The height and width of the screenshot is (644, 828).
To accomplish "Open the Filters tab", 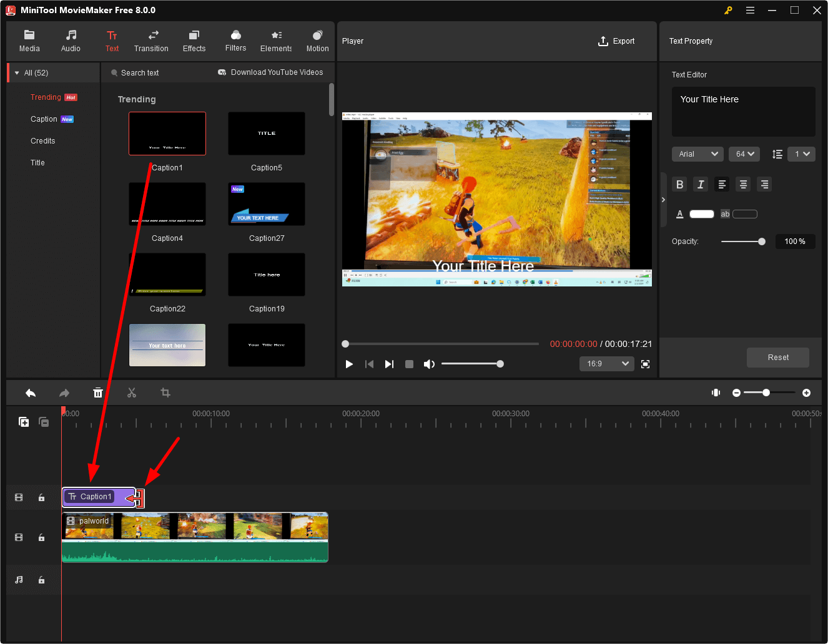I will point(235,41).
